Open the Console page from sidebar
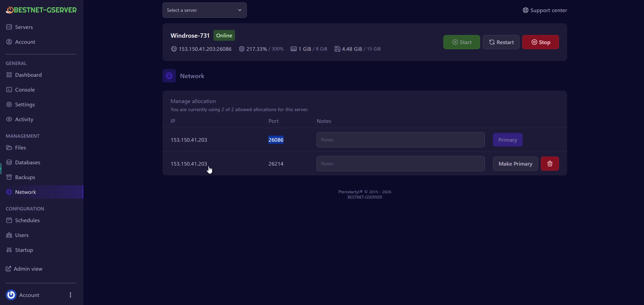This screenshot has width=644, height=305. 25,90
